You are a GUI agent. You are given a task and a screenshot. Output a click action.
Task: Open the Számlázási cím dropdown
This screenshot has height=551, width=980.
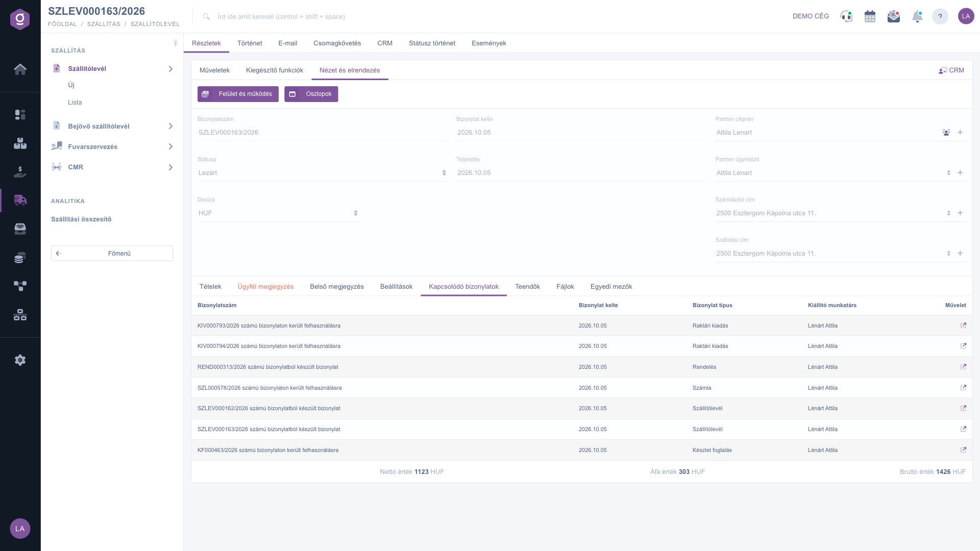tap(833, 213)
